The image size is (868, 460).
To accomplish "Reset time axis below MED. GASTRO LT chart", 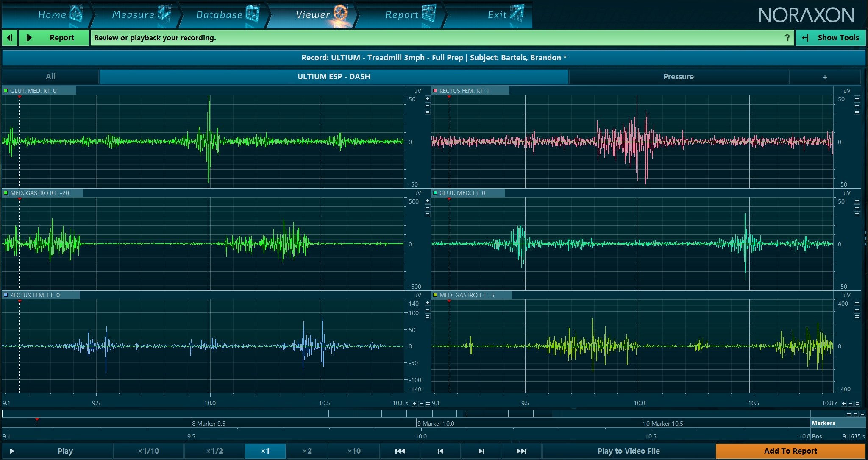I will point(857,404).
